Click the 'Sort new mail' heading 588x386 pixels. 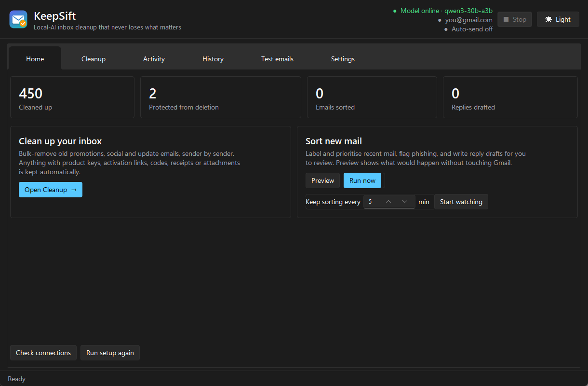(x=334, y=141)
